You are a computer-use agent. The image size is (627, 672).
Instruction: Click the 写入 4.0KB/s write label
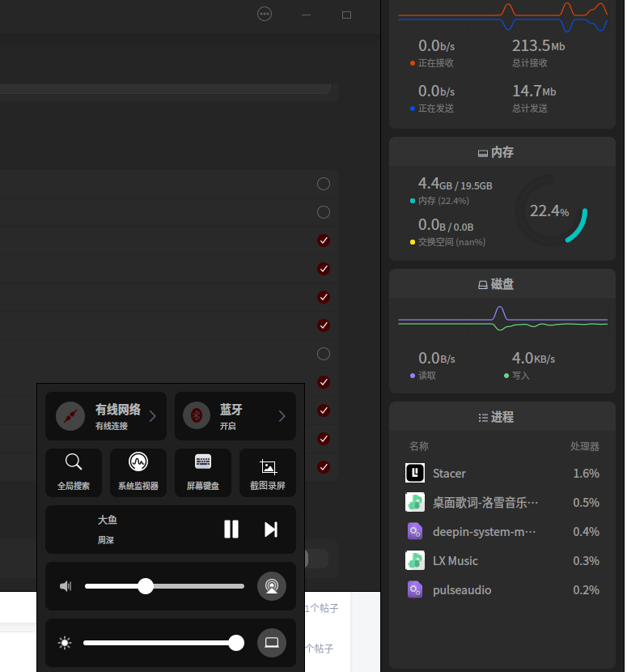pos(520,376)
